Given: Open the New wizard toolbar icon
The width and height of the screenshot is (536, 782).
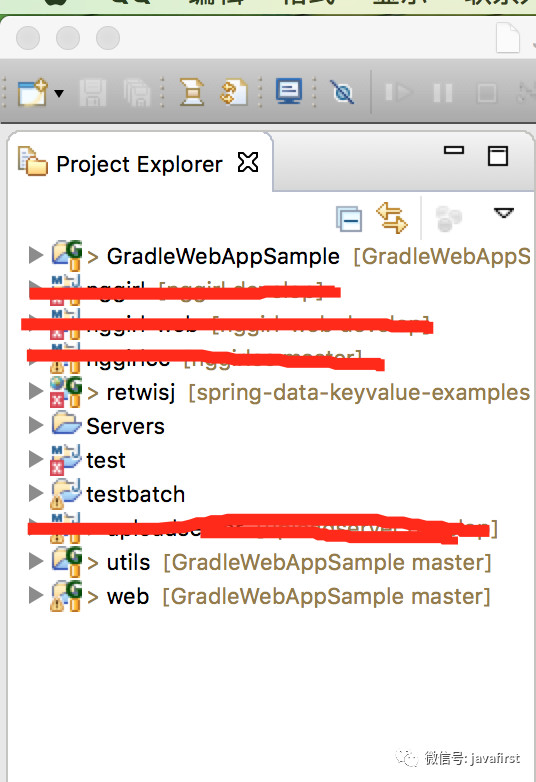Looking at the screenshot, I should click(32, 92).
